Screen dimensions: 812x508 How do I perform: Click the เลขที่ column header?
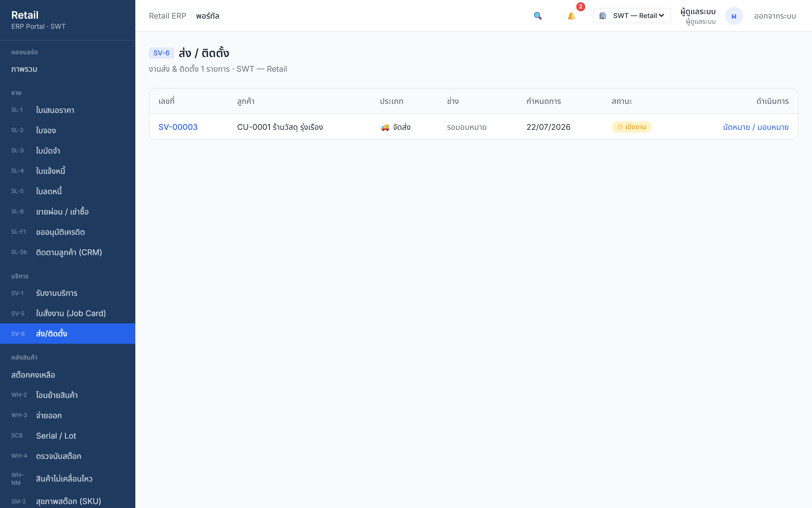point(166,101)
